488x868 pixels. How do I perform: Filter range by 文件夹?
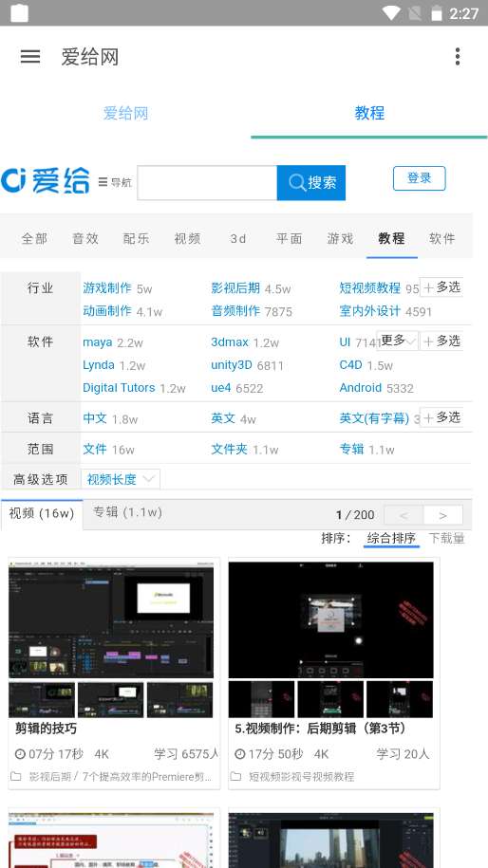click(230, 449)
